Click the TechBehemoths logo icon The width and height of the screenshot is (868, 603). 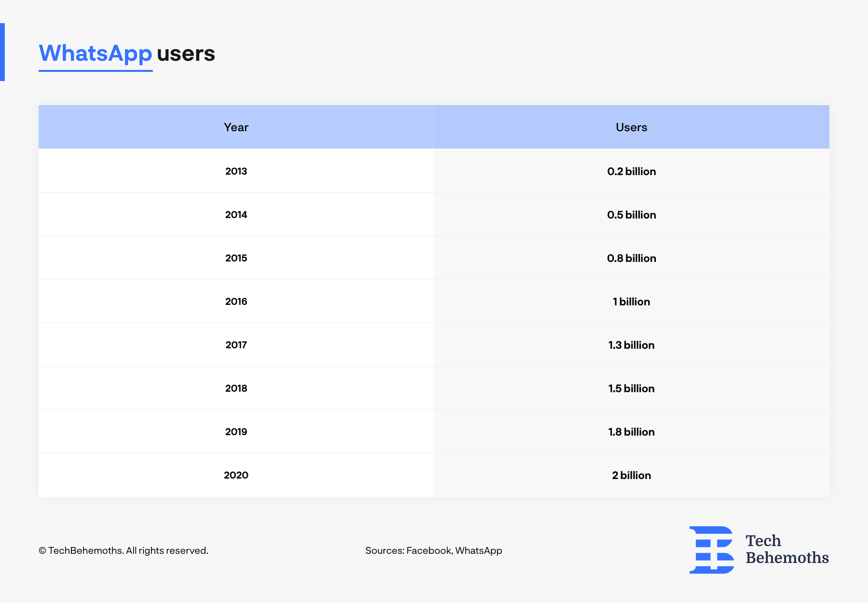tap(712, 549)
